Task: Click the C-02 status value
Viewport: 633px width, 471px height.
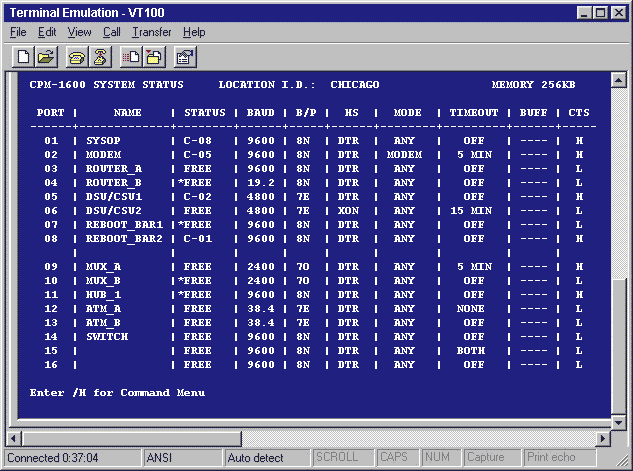Action: point(197,197)
